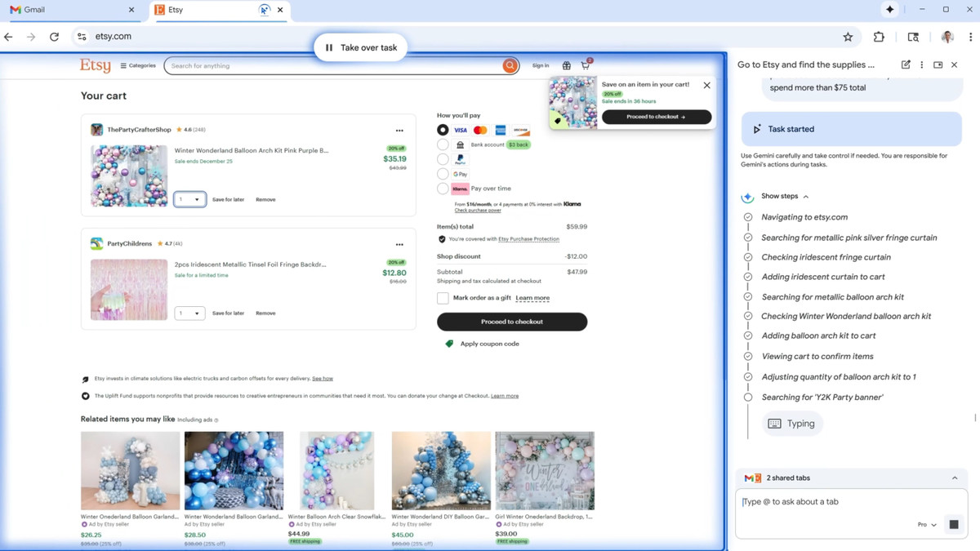This screenshot has width=980, height=551.
Task: Click Proceed to checkout in the cart summary
Action: 512,322
